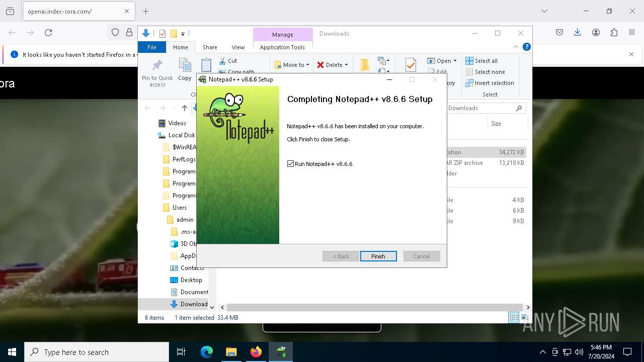The image size is (644, 362).
Task: Switch to details view icon
Action: coord(514,317)
